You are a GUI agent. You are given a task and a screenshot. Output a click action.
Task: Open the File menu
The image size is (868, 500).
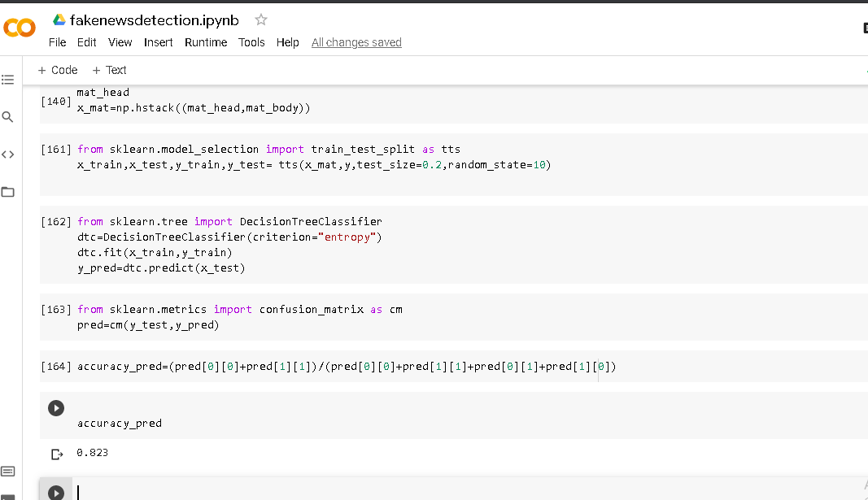click(x=57, y=42)
